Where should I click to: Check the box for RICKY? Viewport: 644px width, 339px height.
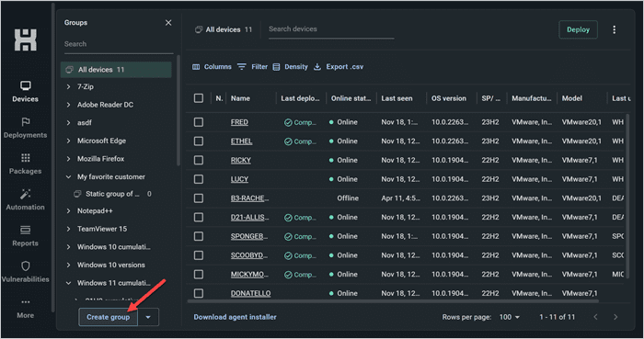(x=199, y=160)
